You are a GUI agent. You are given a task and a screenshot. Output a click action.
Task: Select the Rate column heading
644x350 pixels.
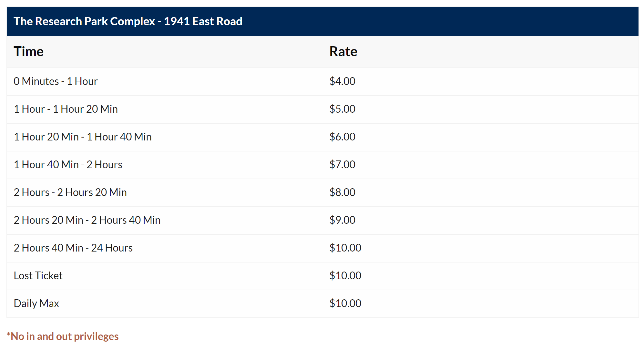pyautogui.click(x=343, y=52)
